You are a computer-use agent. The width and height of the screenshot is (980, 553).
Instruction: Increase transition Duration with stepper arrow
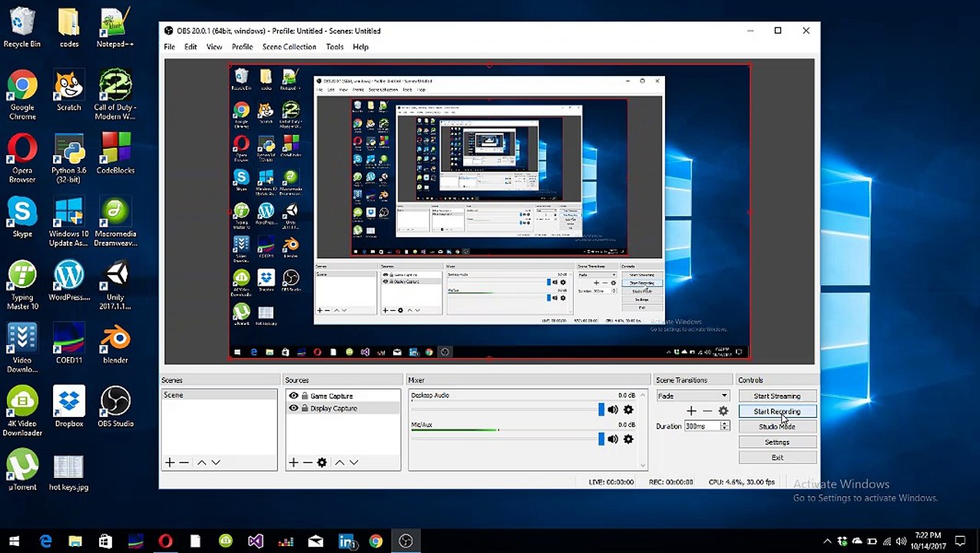point(723,424)
